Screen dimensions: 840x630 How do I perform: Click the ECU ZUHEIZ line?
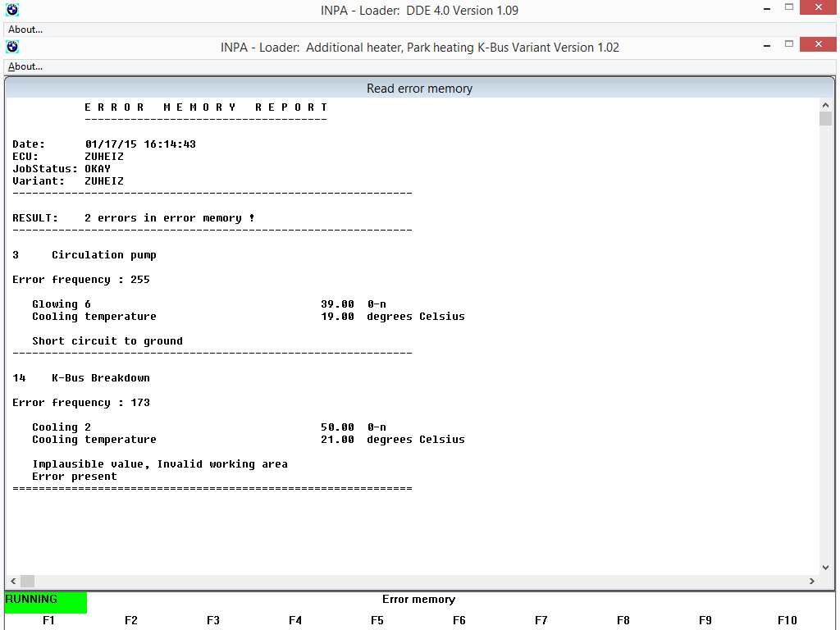tap(68, 157)
